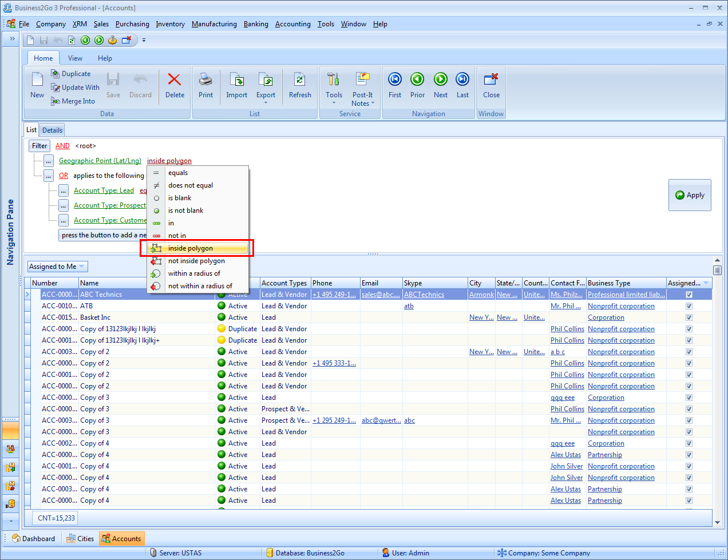
Task: Click the New record ribbon button
Action: point(37,86)
